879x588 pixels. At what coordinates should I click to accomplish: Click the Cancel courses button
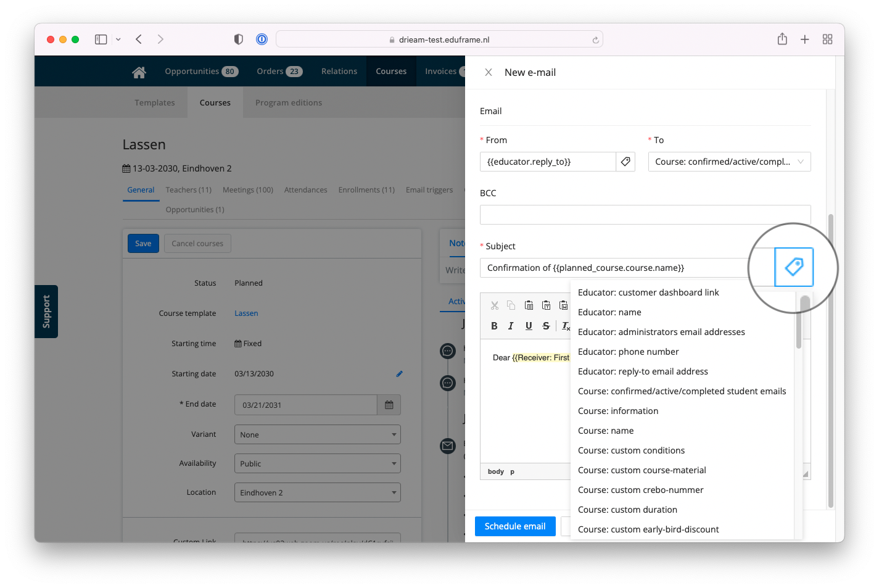click(x=197, y=243)
